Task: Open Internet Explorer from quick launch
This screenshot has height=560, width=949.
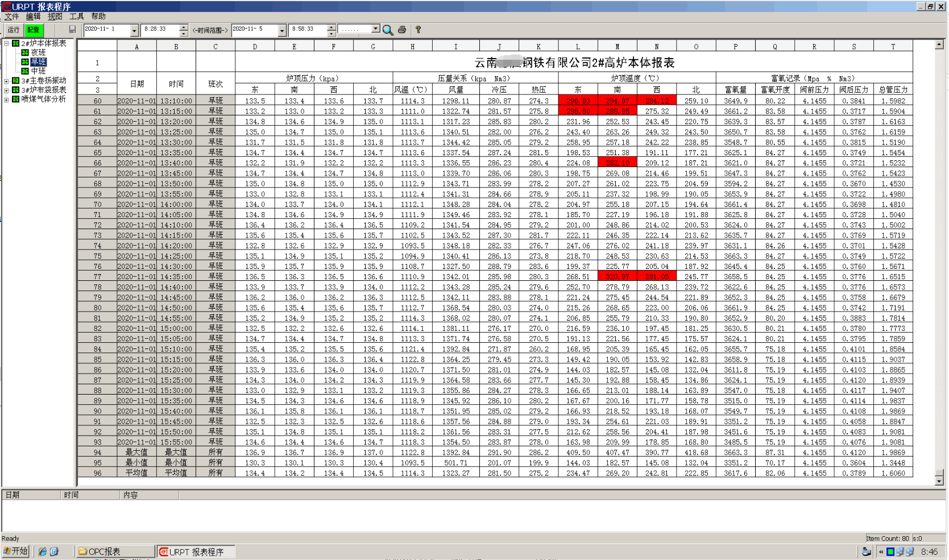Action: pos(42,551)
